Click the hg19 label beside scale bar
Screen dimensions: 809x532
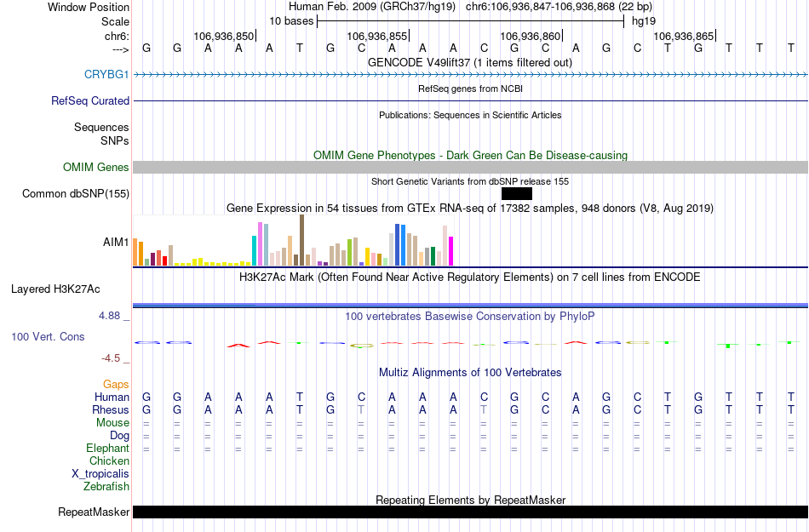pos(644,21)
